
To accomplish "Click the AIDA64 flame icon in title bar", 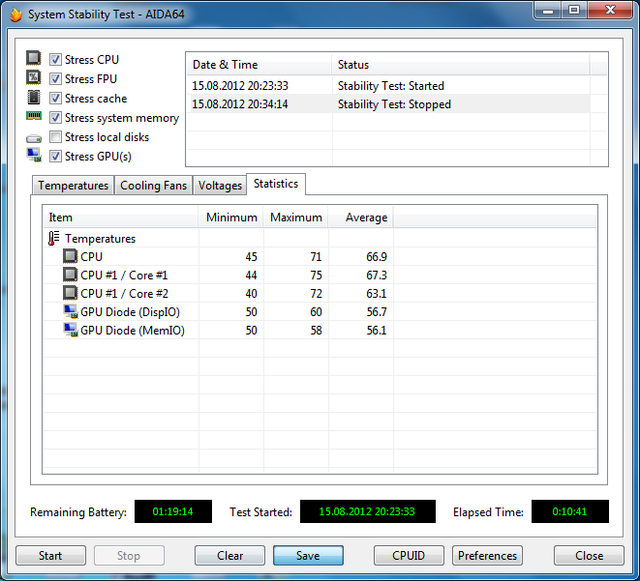I will pyautogui.click(x=14, y=14).
